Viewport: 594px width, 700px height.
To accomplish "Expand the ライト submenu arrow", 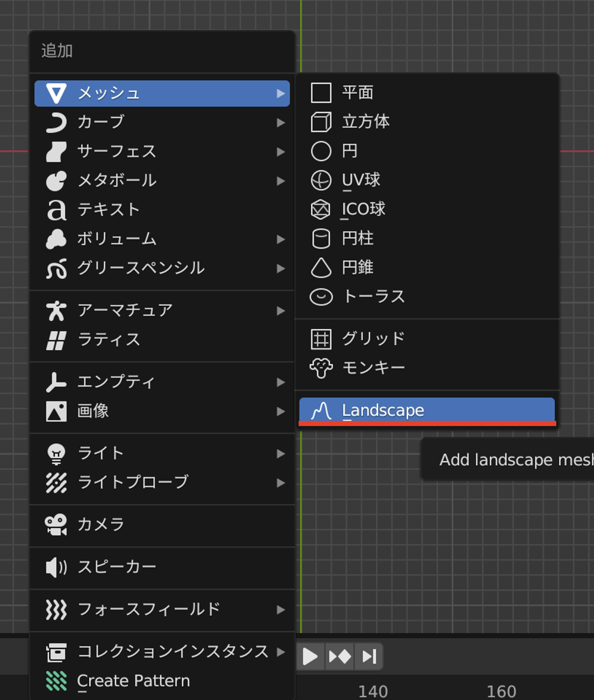I will click(x=281, y=454).
